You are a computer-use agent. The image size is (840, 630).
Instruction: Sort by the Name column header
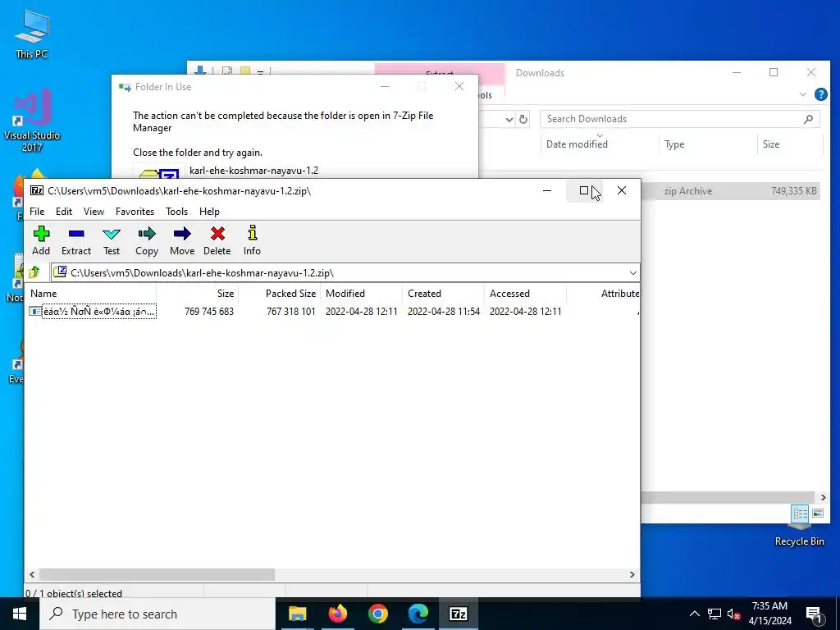pyautogui.click(x=91, y=294)
